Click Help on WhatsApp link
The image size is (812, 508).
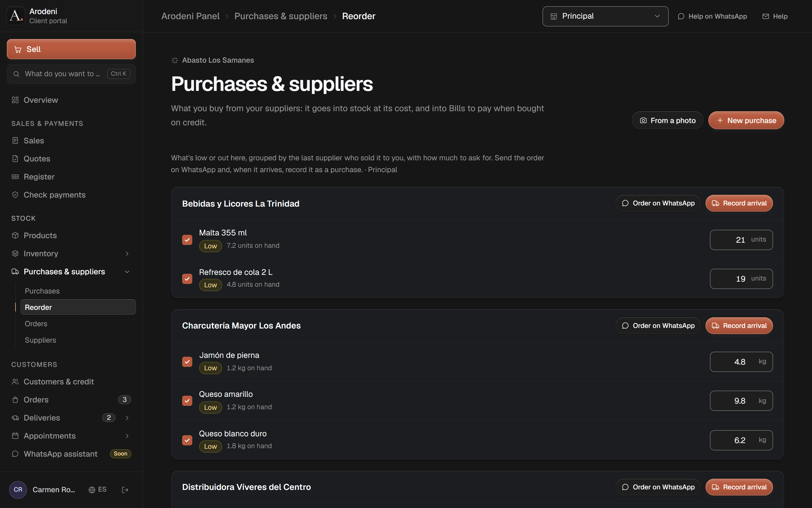tap(712, 16)
